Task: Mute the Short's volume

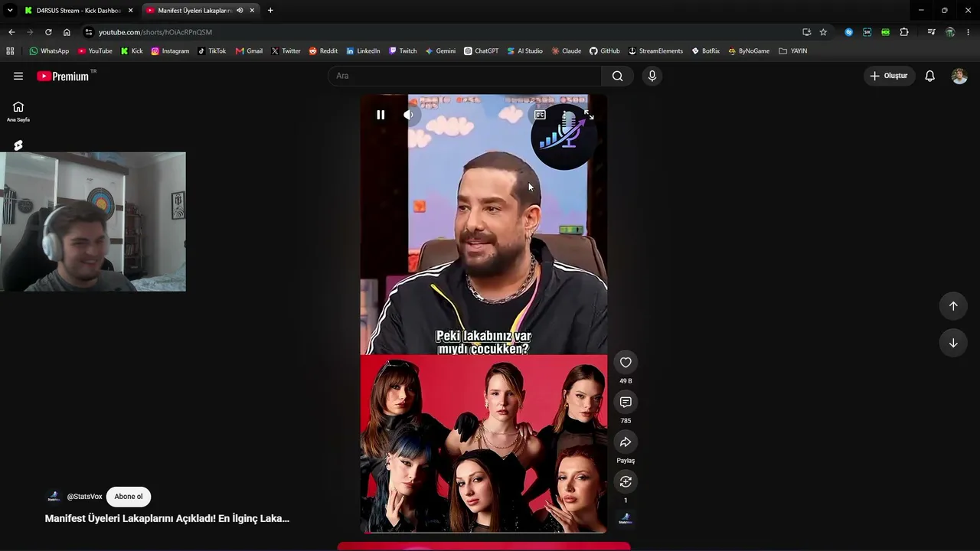Action: pyautogui.click(x=408, y=115)
